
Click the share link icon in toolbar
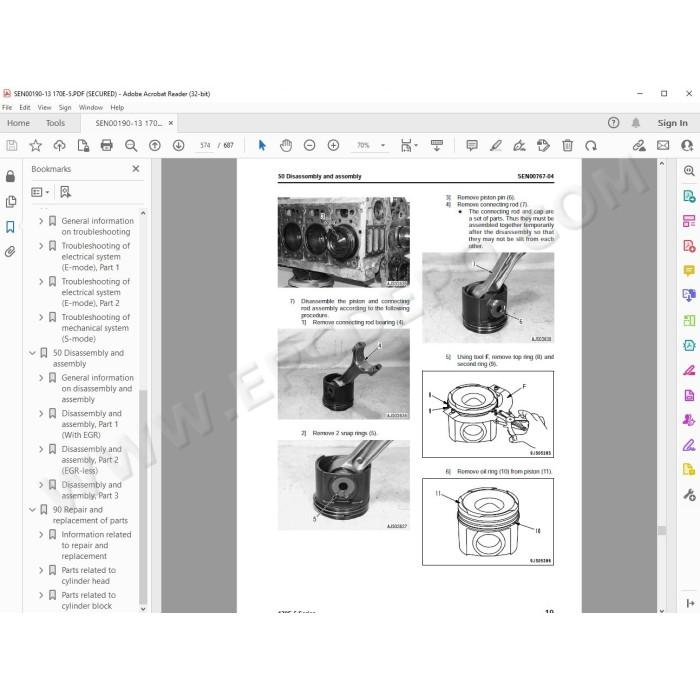[639, 146]
